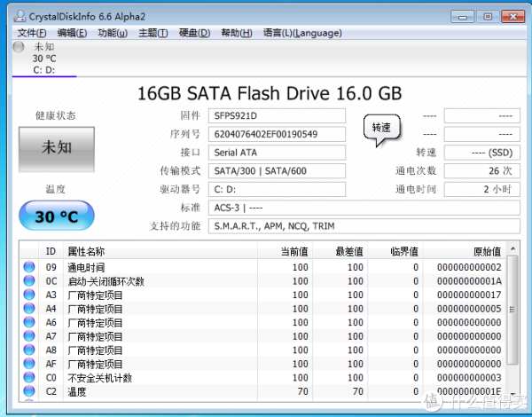
Task: Select the 通电时间 attribute row
Action: click(263, 267)
